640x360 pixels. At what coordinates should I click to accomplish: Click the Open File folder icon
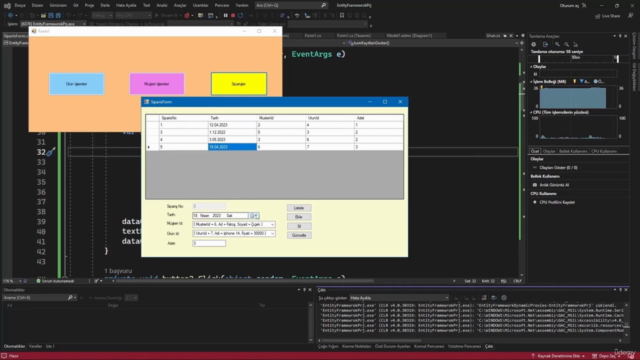(43, 16)
